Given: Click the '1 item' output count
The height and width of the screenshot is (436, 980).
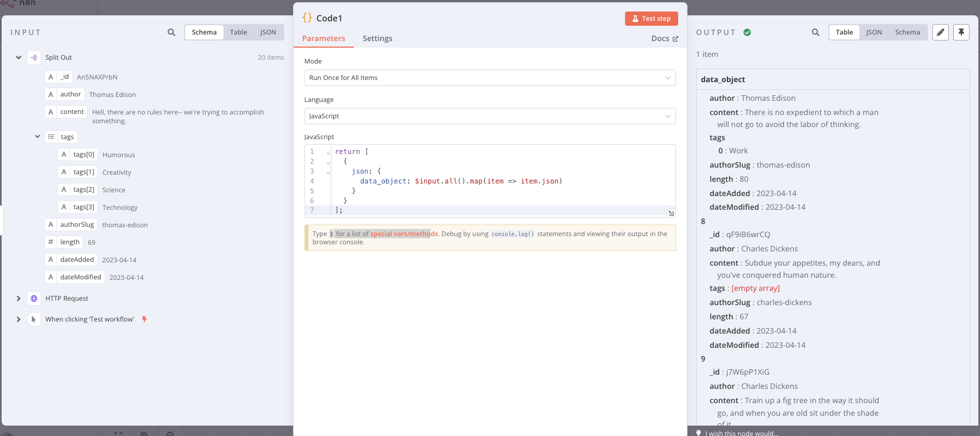Looking at the screenshot, I should click(707, 54).
